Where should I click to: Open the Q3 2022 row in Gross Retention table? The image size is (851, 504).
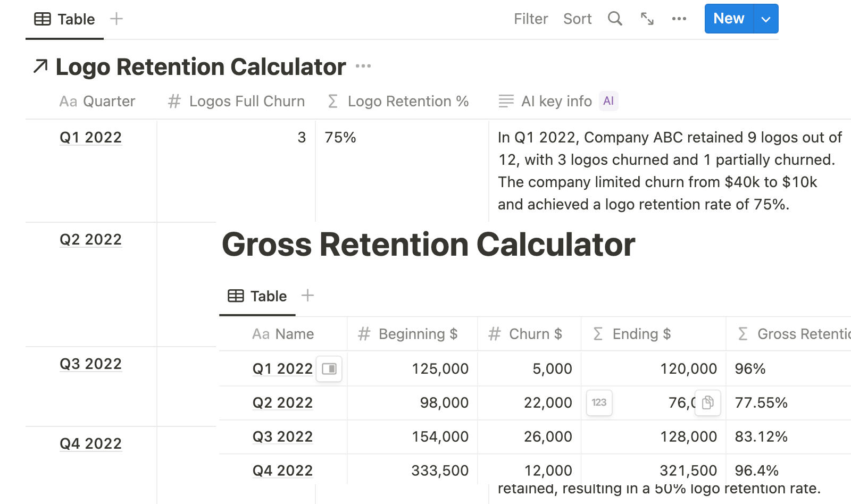click(x=282, y=436)
